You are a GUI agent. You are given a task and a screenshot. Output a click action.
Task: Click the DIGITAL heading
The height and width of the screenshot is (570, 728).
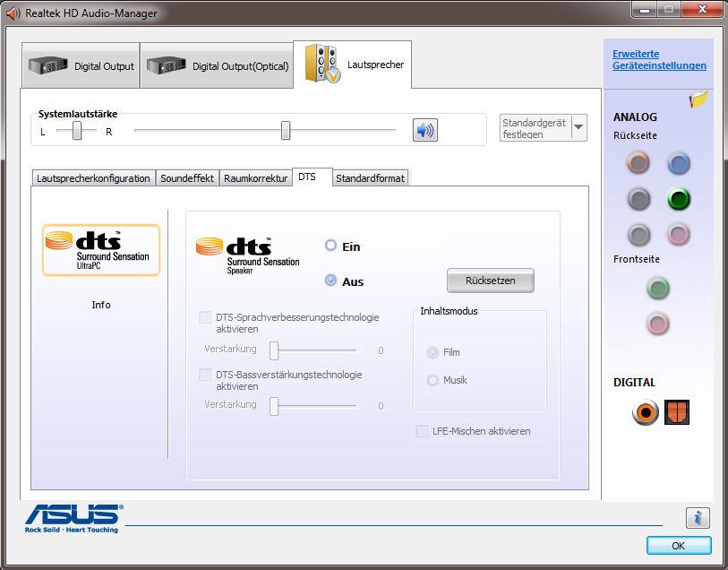point(634,383)
